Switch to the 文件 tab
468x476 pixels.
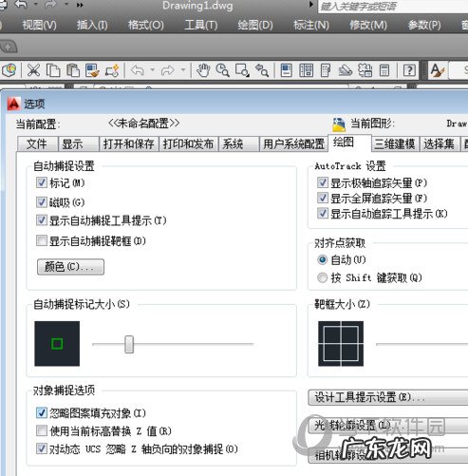(x=38, y=144)
